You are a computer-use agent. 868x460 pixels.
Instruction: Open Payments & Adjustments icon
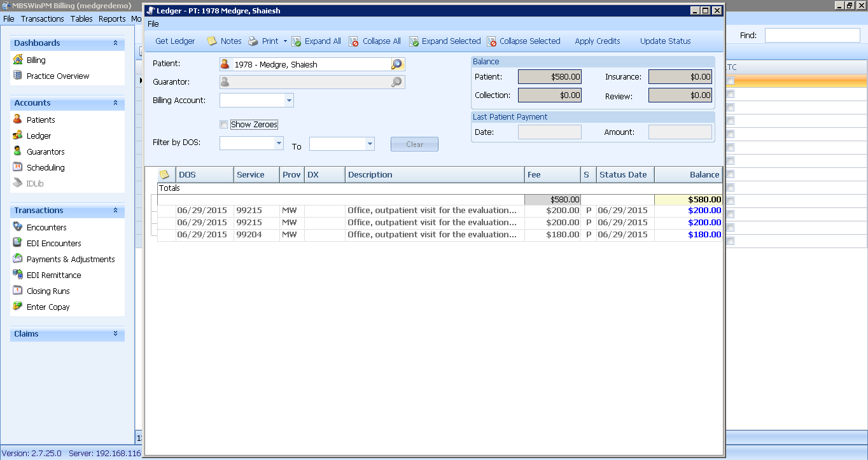pos(18,259)
